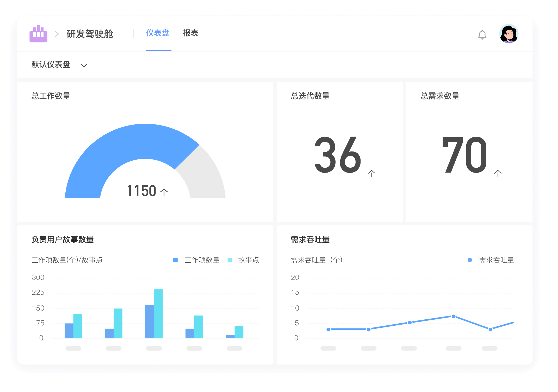Switch to the 报表 tab
Screen dimensions: 558x392
[x=191, y=33]
